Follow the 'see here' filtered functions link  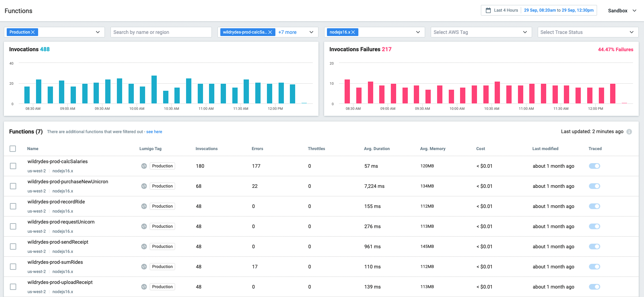coord(154,132)
